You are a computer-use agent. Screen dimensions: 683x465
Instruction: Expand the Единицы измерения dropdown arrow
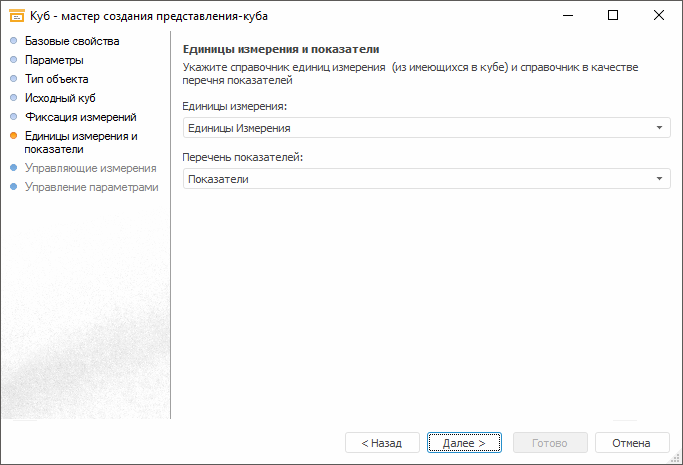pos(660,128)
